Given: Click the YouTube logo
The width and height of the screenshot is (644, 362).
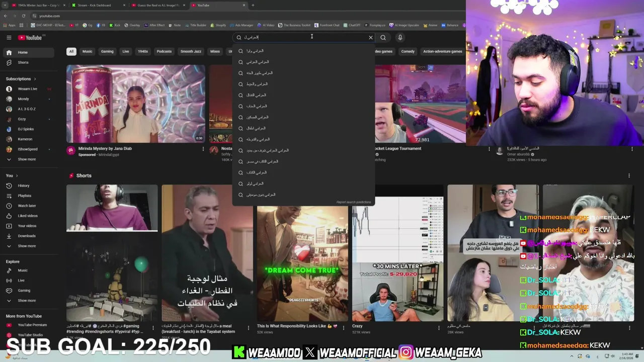Looking at the screenshot, I should [30, 37].
